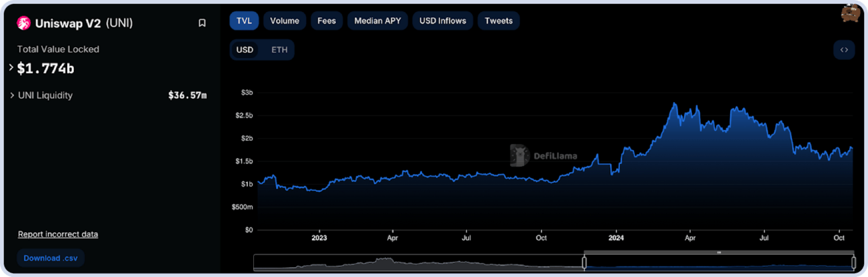
Task: Toggle the USD Inflows metric
Action: (443, 21)
